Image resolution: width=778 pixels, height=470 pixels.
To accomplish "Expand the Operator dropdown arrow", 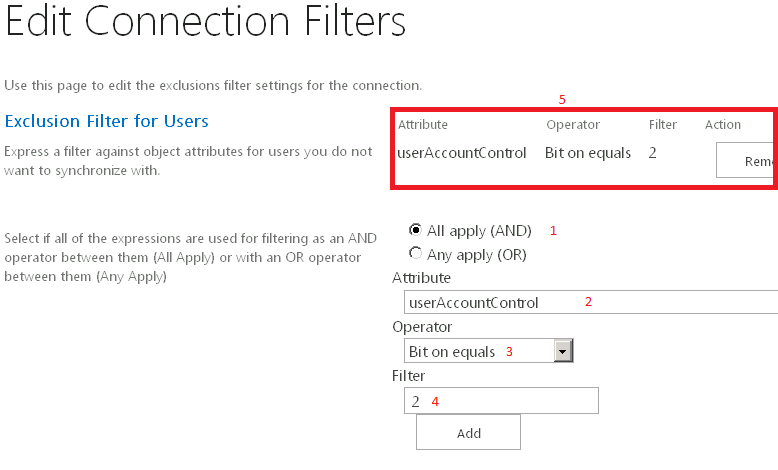I will pos(563,351).
